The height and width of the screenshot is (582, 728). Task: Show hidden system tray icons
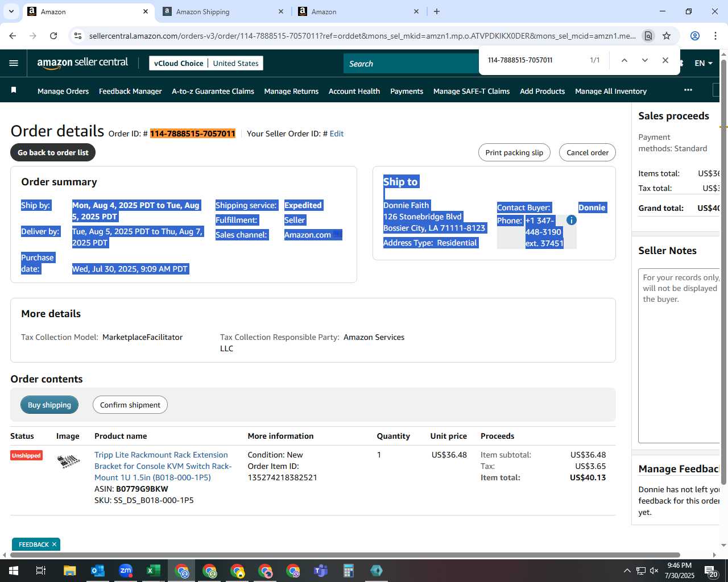[627, 571]
